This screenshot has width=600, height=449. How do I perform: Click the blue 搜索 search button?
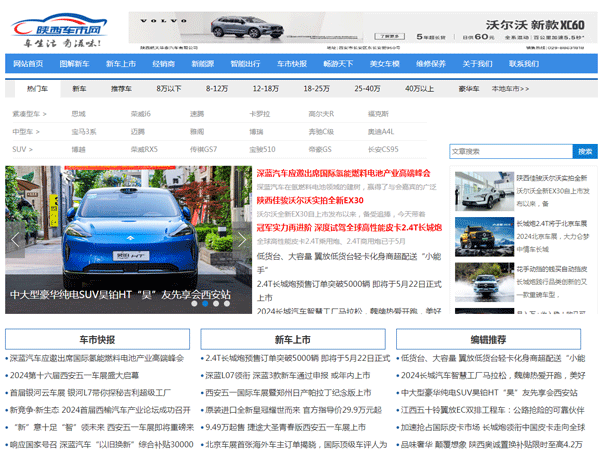585,152
